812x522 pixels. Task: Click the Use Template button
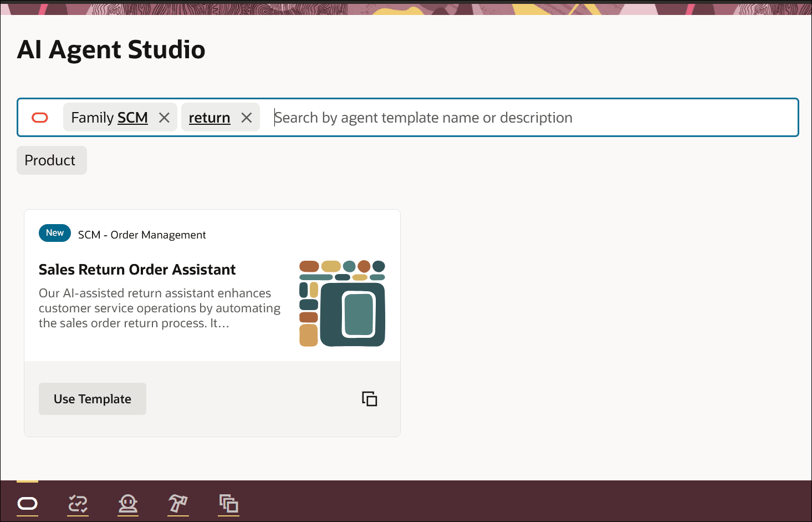(92, 398)
